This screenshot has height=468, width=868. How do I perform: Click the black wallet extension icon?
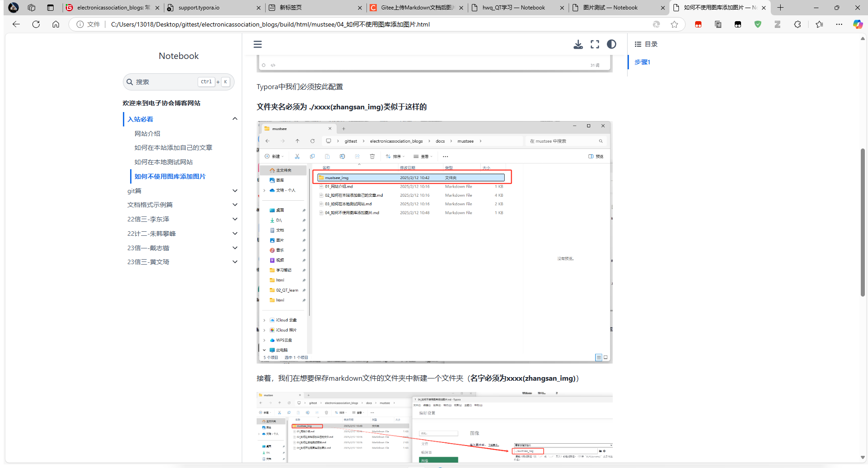738,24
